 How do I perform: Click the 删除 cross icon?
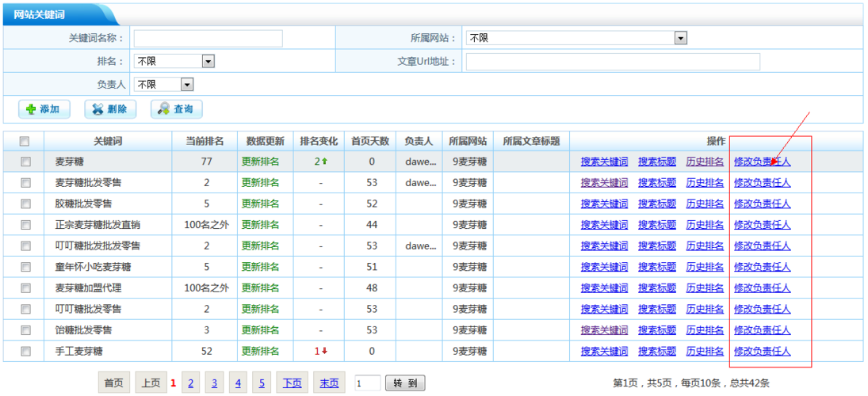(x=98, y=109)
